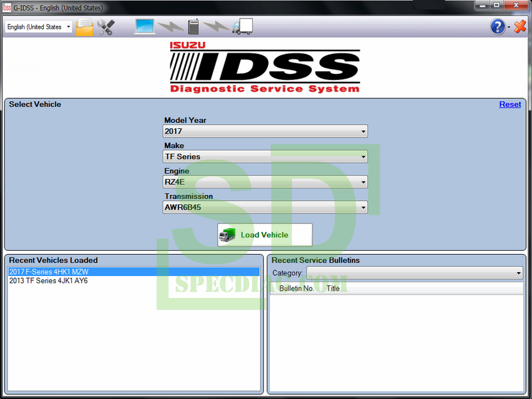Expand the bulletin Category dropdown

pyautogui.click(x=414, y=273)
